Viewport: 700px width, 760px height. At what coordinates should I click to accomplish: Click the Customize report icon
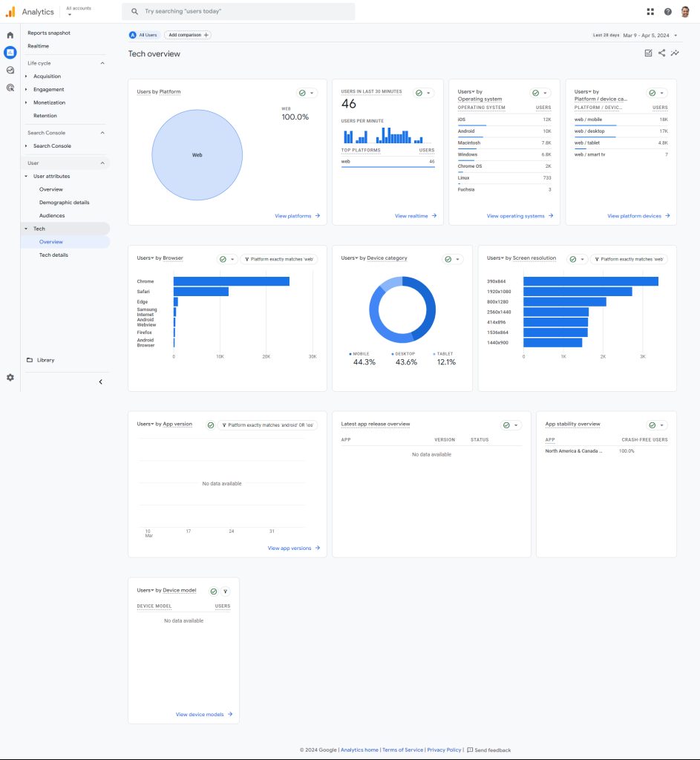(649, 53)
